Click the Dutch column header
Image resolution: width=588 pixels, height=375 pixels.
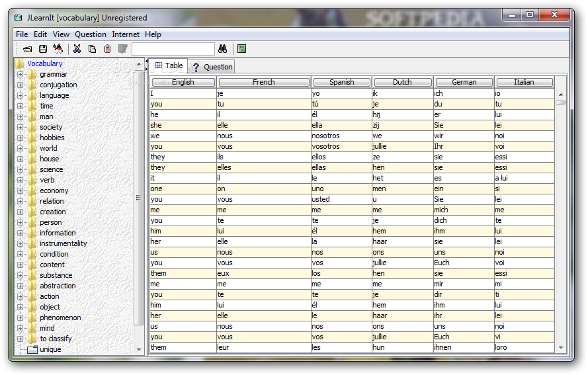click(402, 82)
